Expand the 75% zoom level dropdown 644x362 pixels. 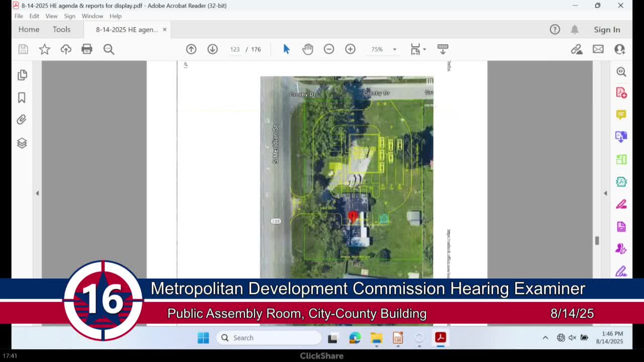coord(394,49)
